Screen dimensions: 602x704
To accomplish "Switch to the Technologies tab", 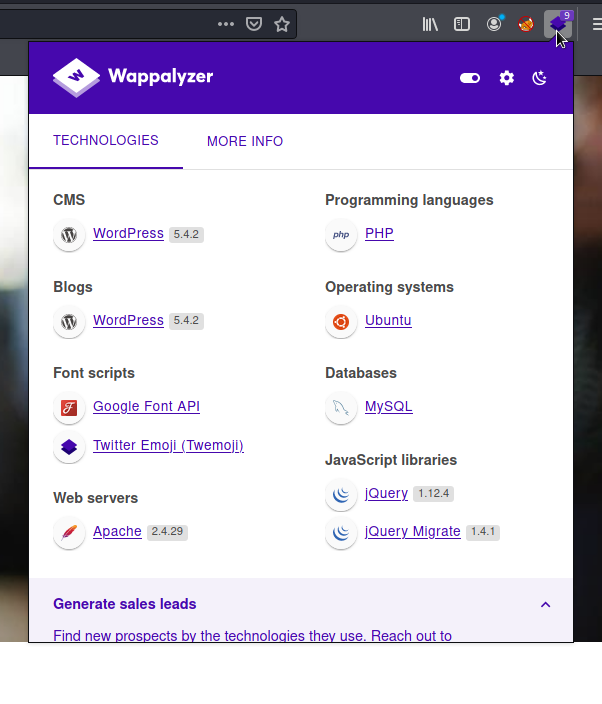I will [106, 141].
